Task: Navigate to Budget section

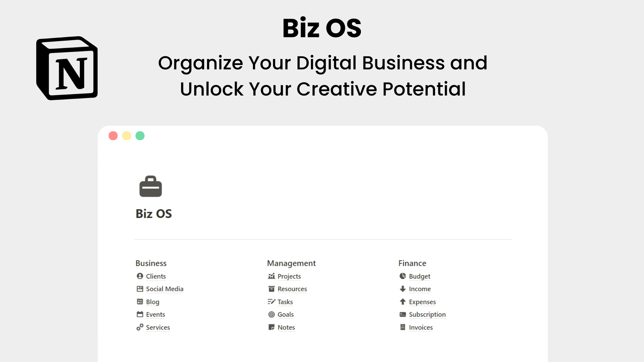Action: (419, 276)
